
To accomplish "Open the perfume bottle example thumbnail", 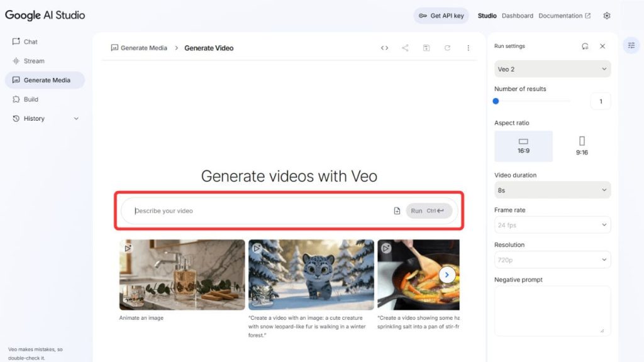I will click(x=182, y=275).
